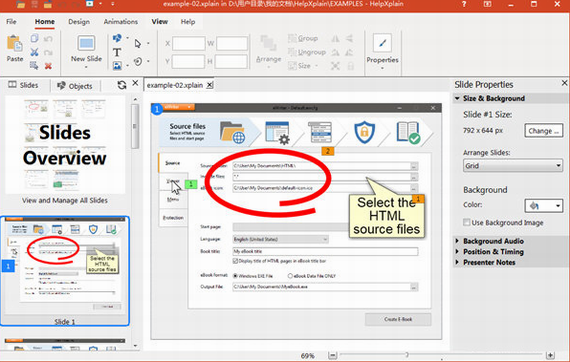Click the Arrange icon
Image resolution: width=570 pixels, height=362 pixels.
(x=268, y=43)
